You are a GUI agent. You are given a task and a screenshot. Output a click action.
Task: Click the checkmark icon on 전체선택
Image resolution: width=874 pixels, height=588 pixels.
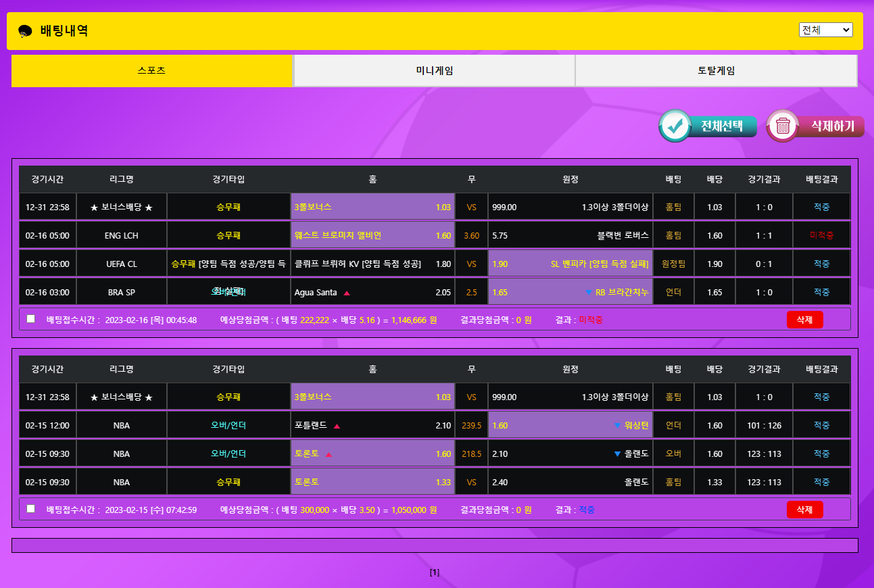click(x=675, y=126)
